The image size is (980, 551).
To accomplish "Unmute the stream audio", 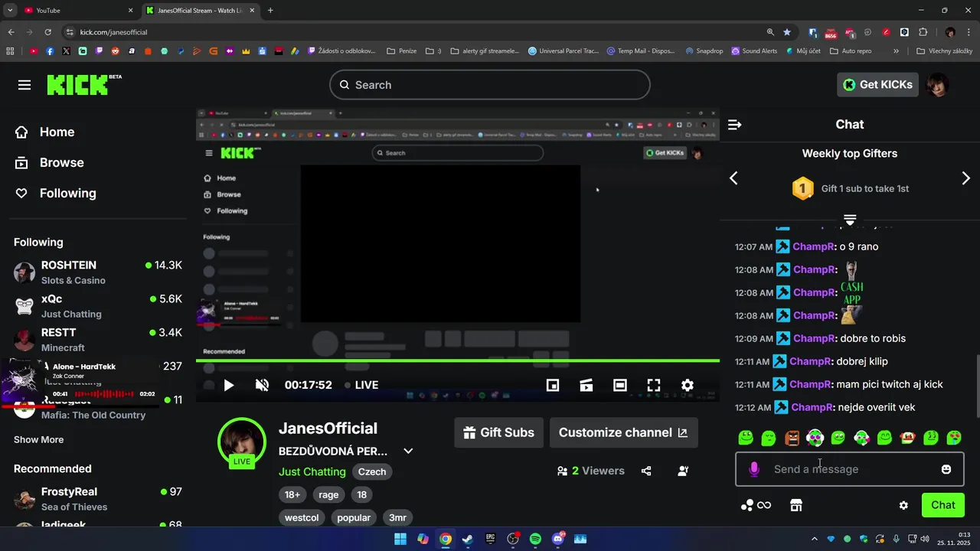I will [262, 385].
